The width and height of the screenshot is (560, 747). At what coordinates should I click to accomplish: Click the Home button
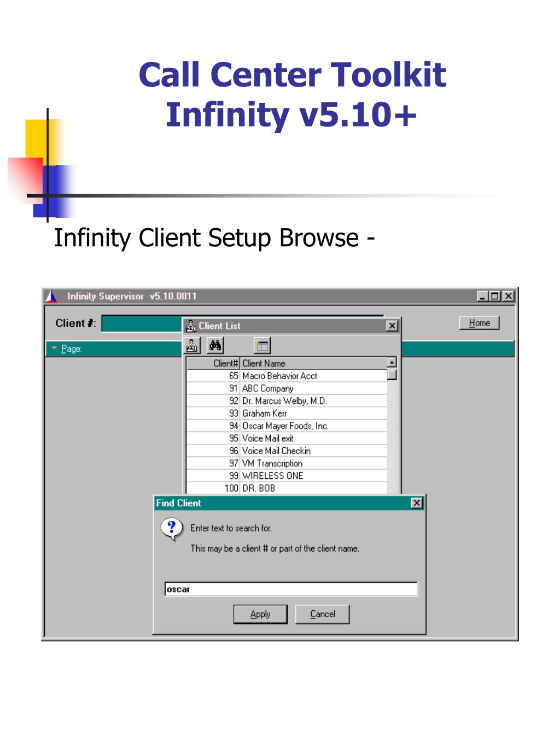point(480,323)
